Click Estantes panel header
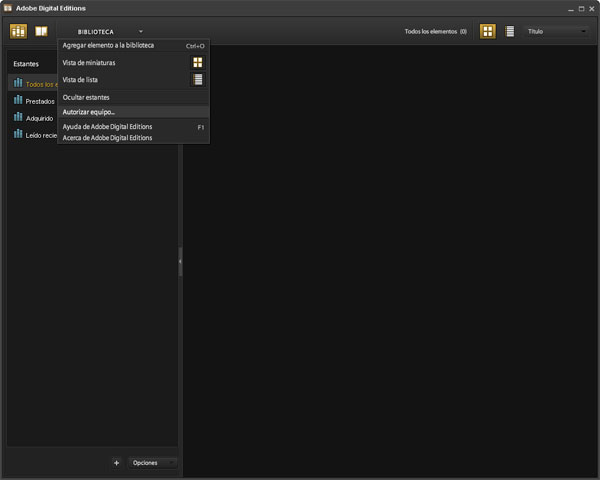The image size is (600, 480). pos(26,64)
